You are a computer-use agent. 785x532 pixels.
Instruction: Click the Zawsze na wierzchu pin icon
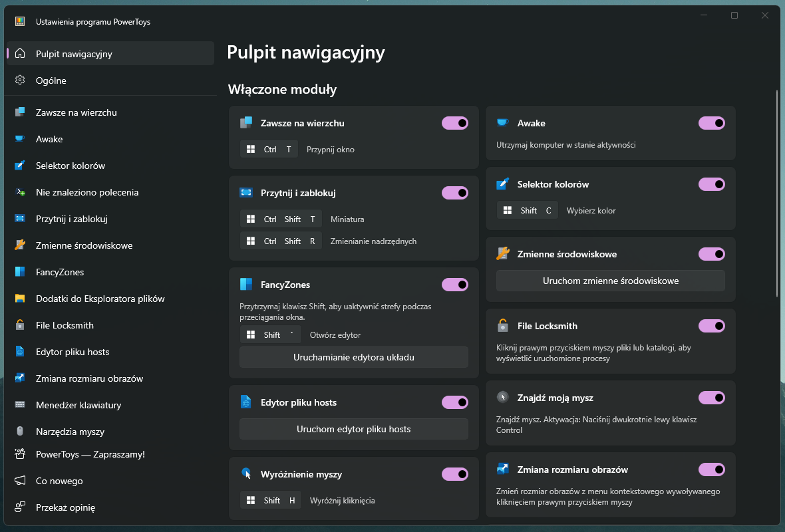click(x=21, y=112)
